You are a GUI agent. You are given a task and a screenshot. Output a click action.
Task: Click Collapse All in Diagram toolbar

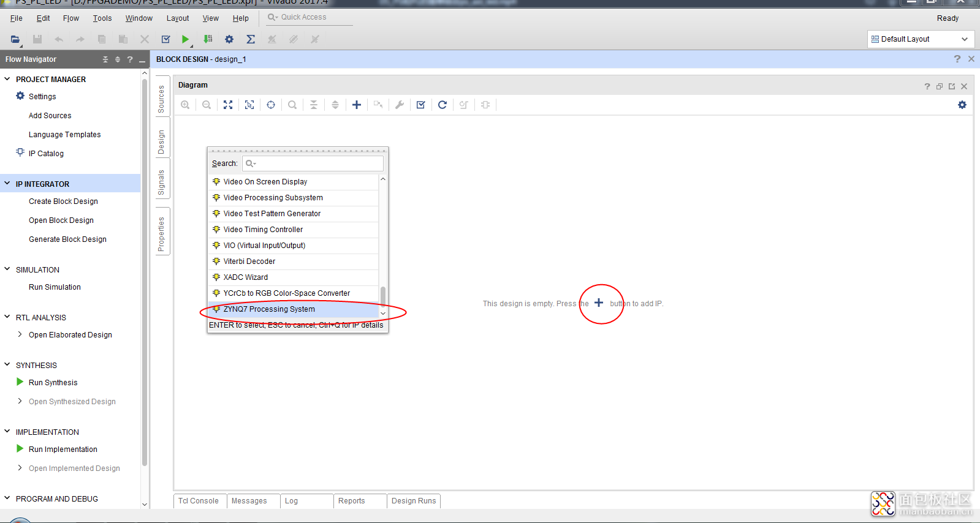314,105
